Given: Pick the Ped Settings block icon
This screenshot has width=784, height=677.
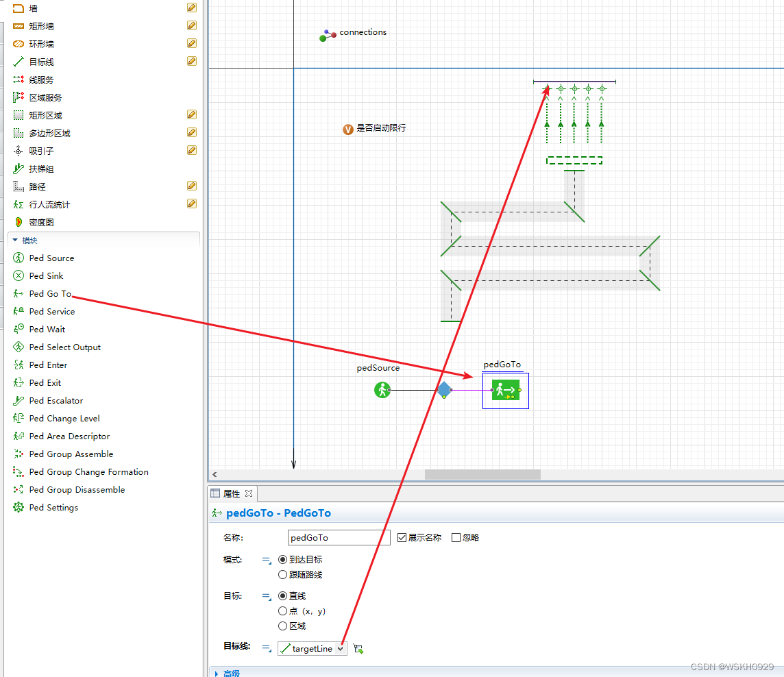Looking at the screenshot, I should pos(19,508).
